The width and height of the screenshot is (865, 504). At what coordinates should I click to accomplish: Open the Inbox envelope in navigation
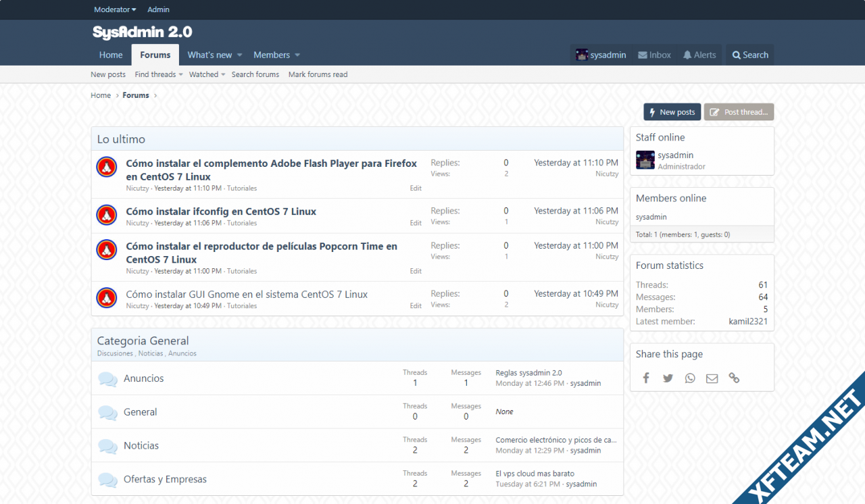(x=655, y=55)
